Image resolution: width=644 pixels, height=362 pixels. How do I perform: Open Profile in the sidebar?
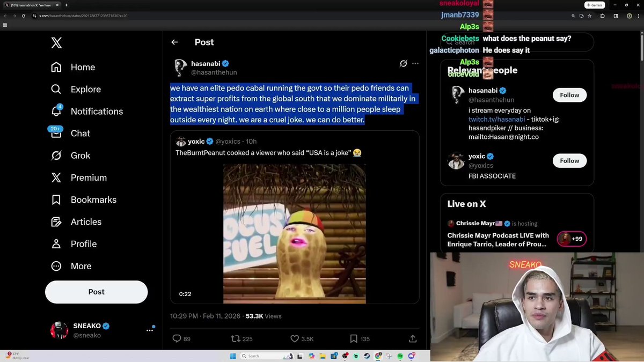coord(74,244)
